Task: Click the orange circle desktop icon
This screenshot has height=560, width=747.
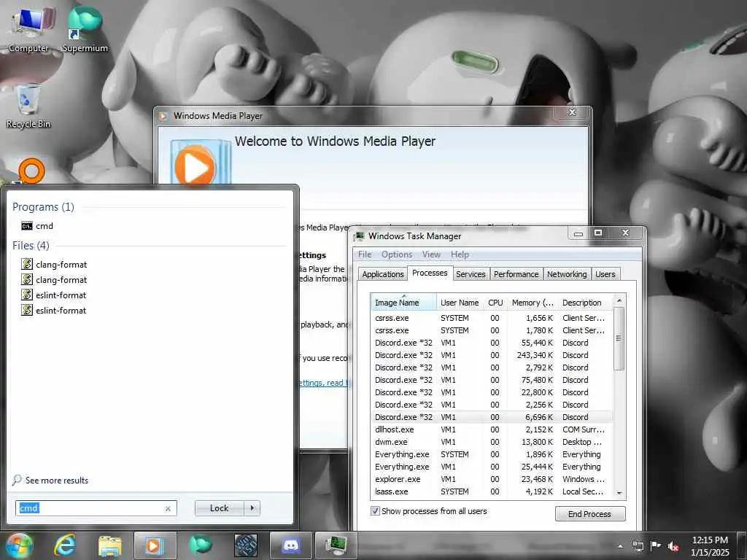Action: [x=31, y=171]
